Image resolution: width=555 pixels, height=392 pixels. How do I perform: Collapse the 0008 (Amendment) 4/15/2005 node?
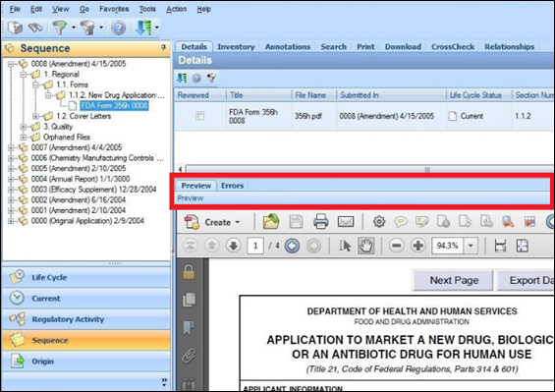coord(11,64)
